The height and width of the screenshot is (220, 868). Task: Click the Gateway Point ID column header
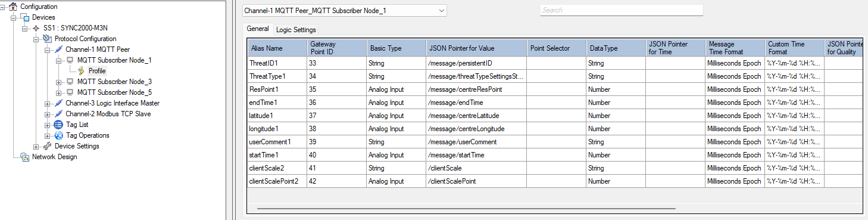(x=337, y=48)
